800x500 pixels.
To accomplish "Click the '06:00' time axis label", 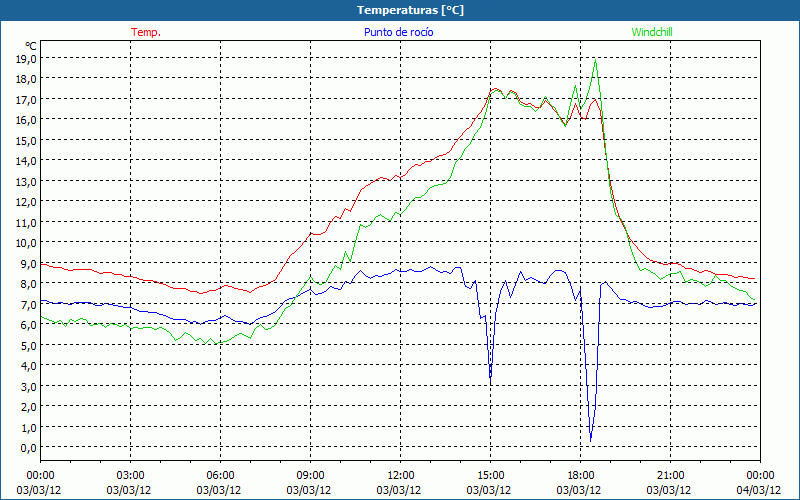I will [x=221, y=476].
